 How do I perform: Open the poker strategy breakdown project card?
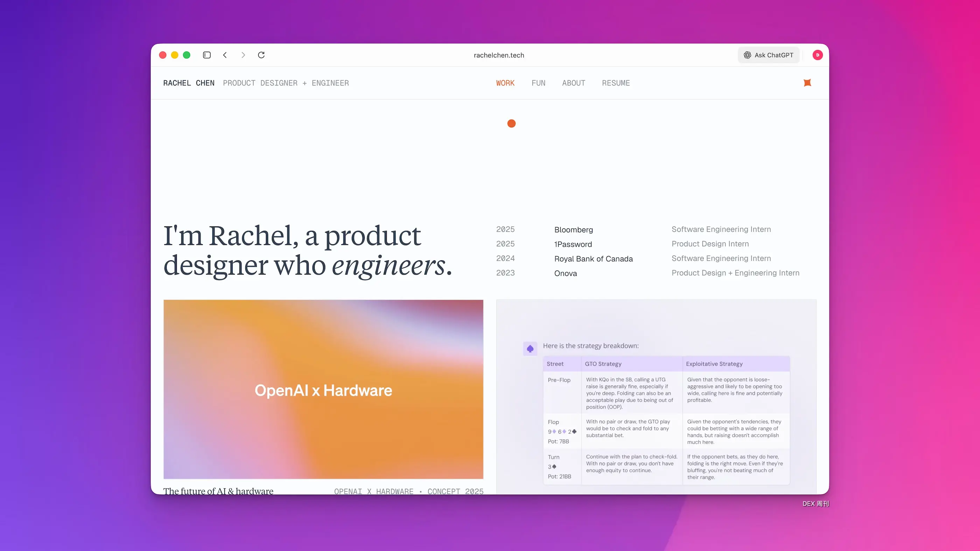656,395
